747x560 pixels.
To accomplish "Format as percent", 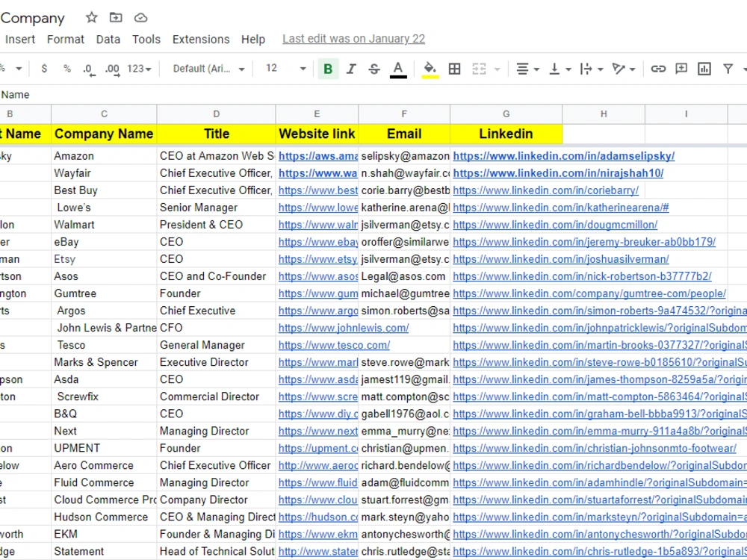I will [x=67, y=69].
